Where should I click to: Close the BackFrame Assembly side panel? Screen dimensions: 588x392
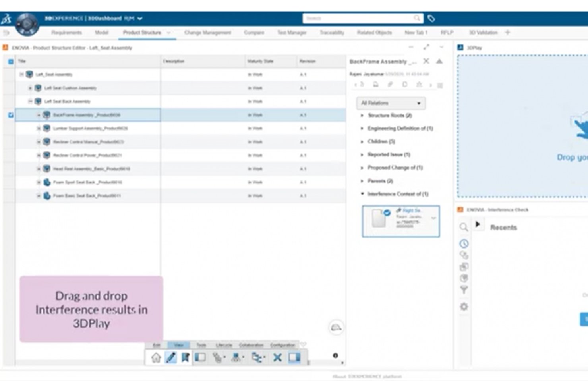coord(426,61)
